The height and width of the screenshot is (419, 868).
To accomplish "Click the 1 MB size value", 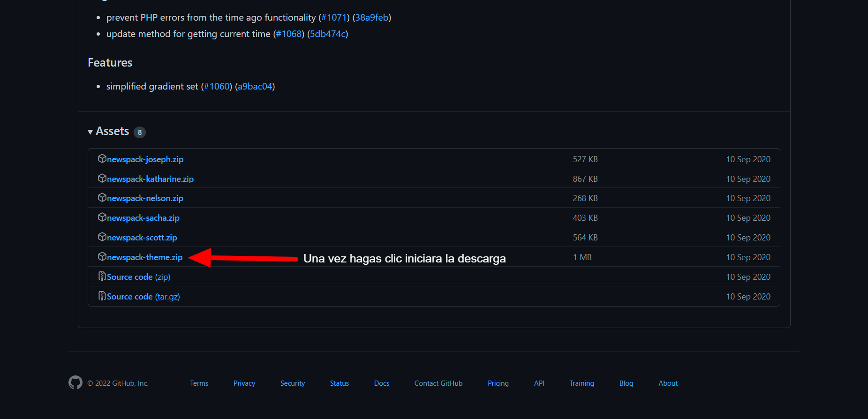I will (582, 257).
